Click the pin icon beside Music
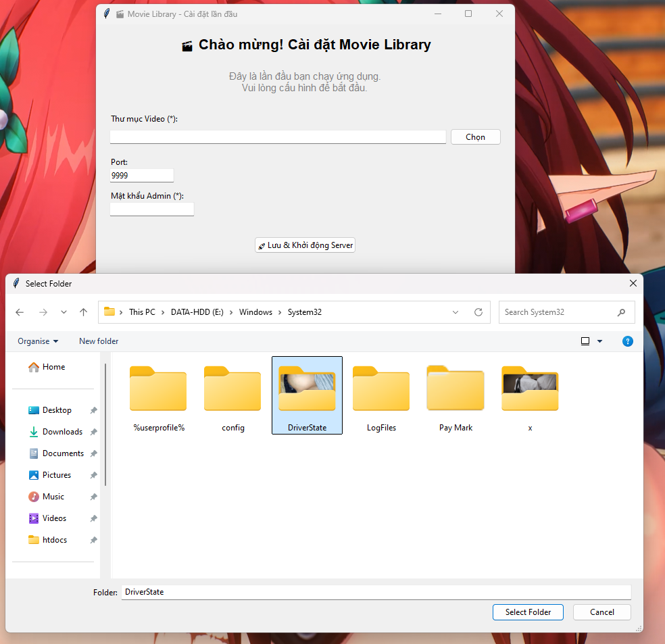 tap(94, 497)
